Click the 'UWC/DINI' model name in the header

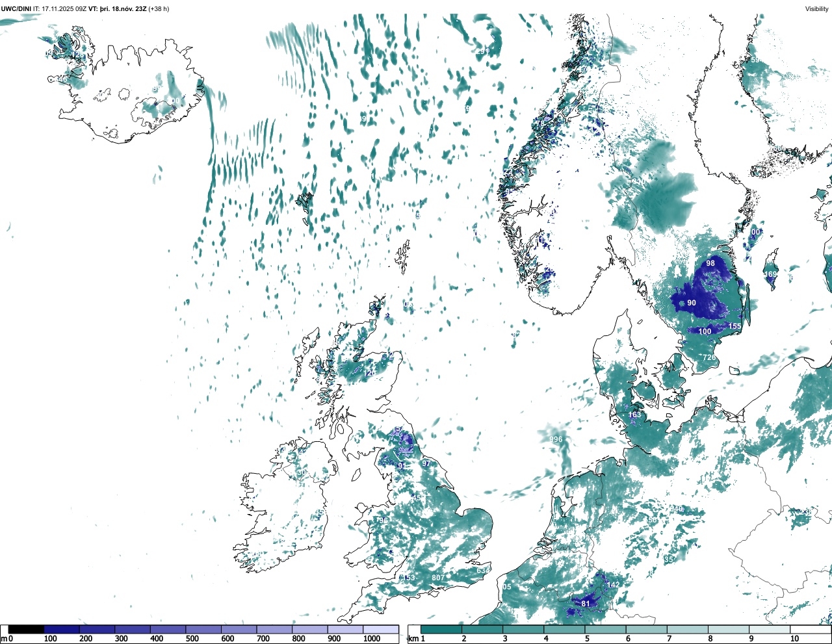point(16,9)
